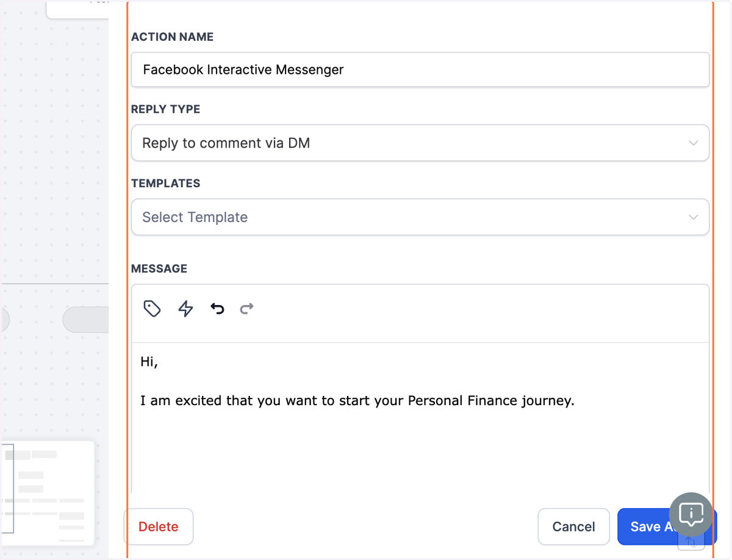Image resolution: width=732 pixels, height=560 pixels.
Task: Redo the message edit
Action: point(246,309)
